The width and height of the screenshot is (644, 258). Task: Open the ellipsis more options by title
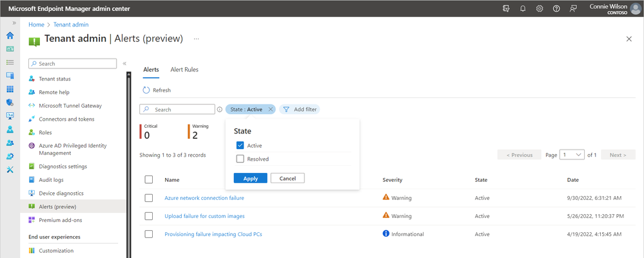pos(197,39)
